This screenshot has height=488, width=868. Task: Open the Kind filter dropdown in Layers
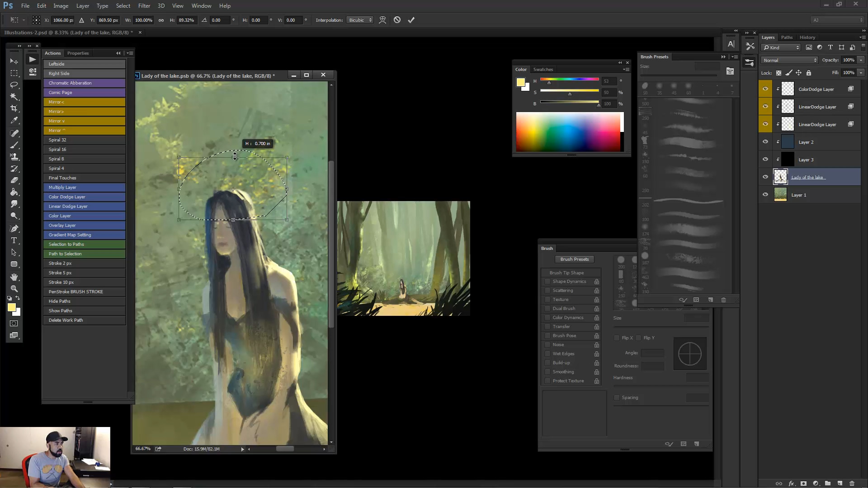click(x=781, y=47)
